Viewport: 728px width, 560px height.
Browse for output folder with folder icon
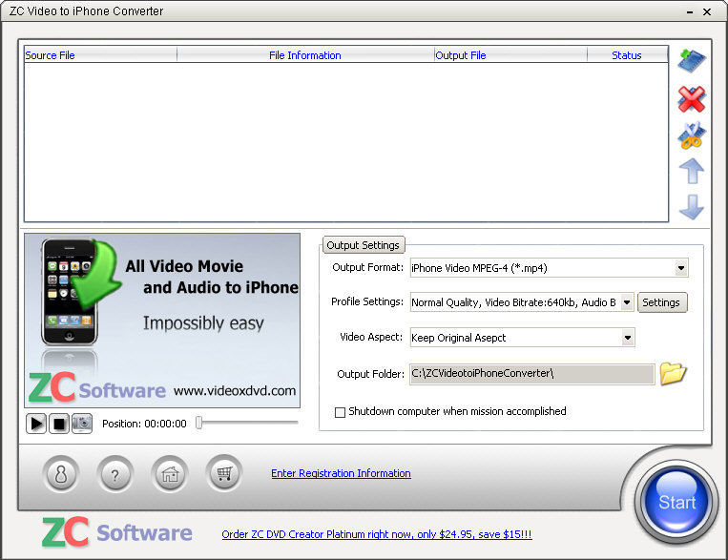[673, 373]
